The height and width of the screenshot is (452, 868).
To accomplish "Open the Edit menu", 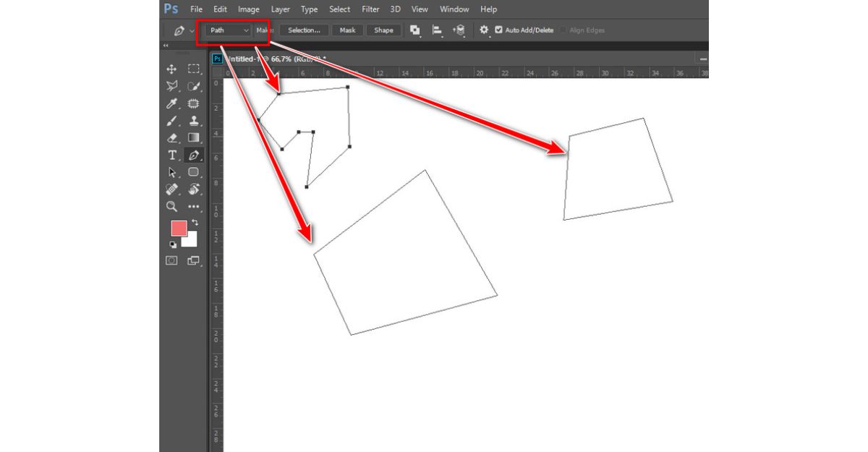I will [x=220, y=9].
